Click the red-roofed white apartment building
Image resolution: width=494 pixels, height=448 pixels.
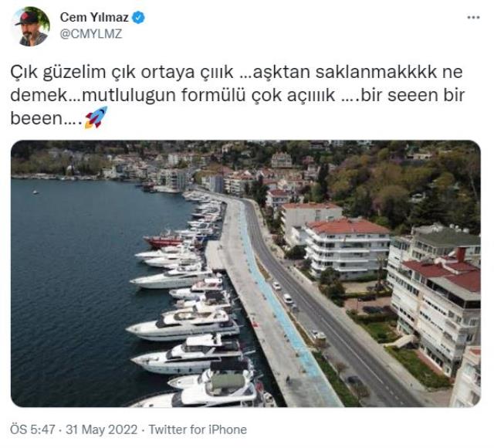347,247
